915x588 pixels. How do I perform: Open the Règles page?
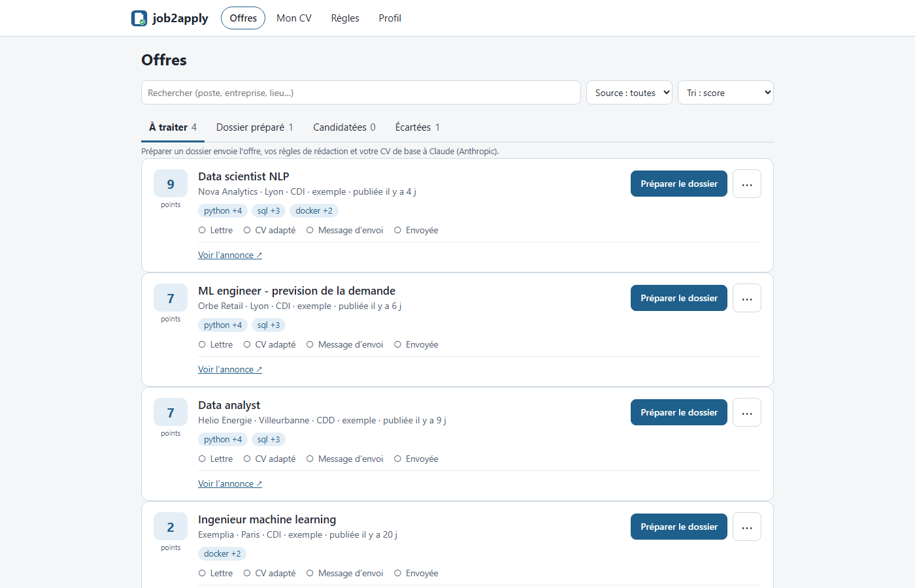[345, 18]
